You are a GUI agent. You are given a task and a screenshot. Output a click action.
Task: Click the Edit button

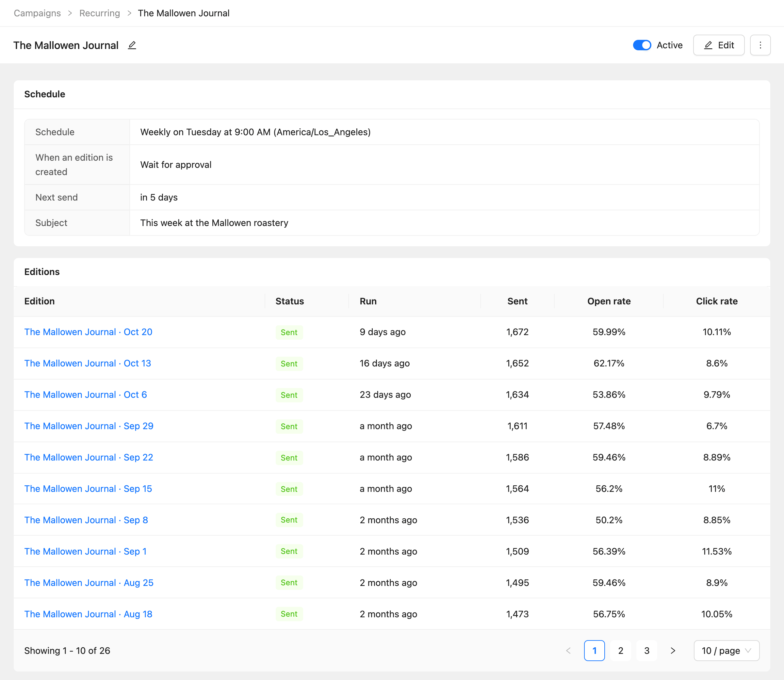click(x=719, y=45)
